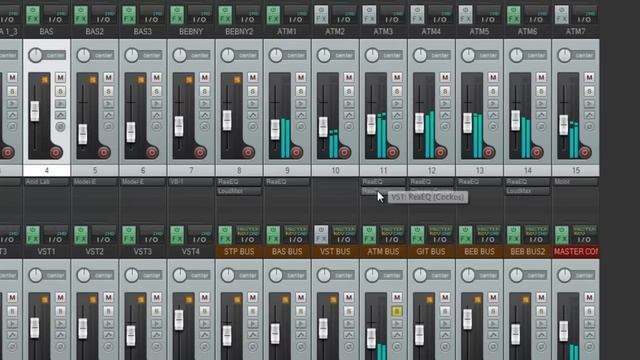Screen dimensions: 640x360
Task: Click the pan knob on the ATM4 track
Action: tap(420, 55)
